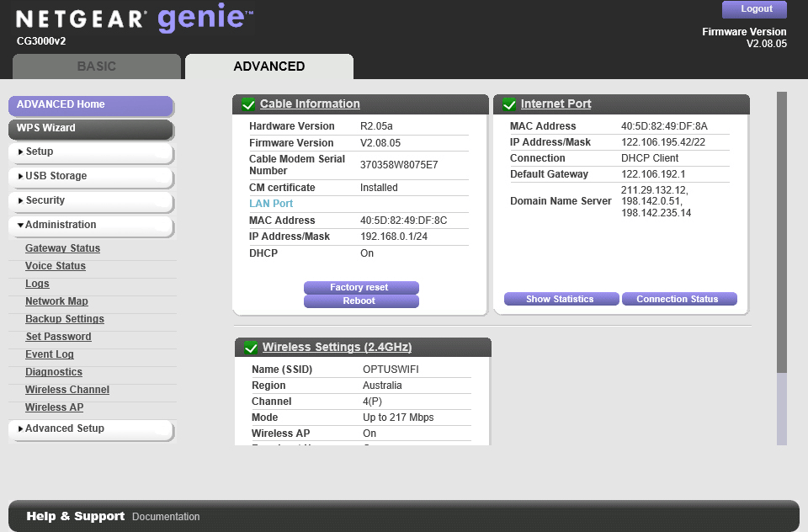The height and width of the screenshot is (532, 808).
Task: Open Show Statistics for Internet Port
Action: (560, 300)
